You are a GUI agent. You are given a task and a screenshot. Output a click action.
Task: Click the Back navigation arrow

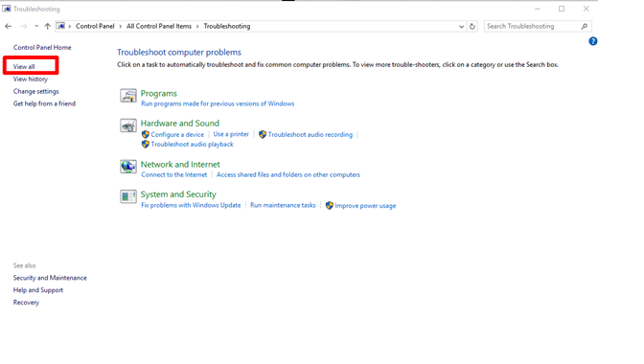point(9,26)
